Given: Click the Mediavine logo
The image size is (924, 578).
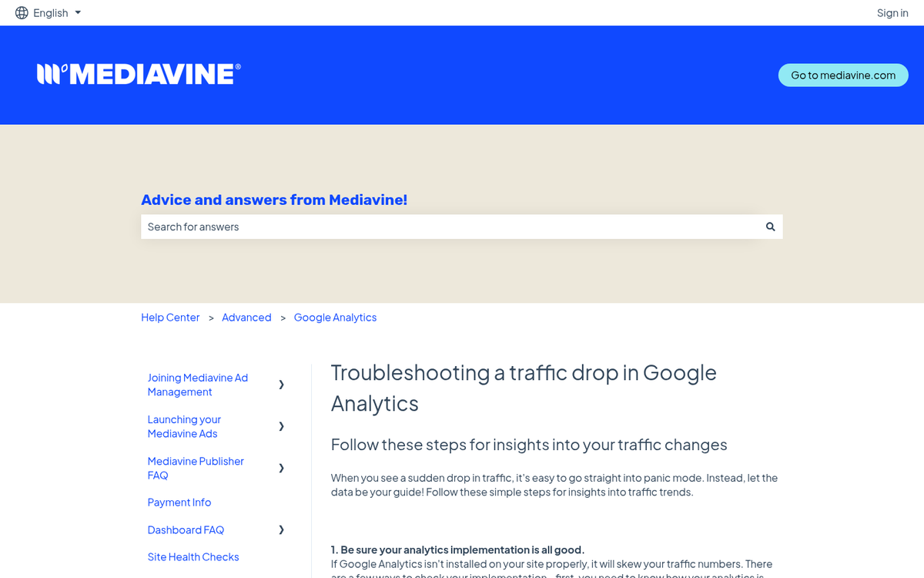Looking at the screenshot, I should click(139, 74).
